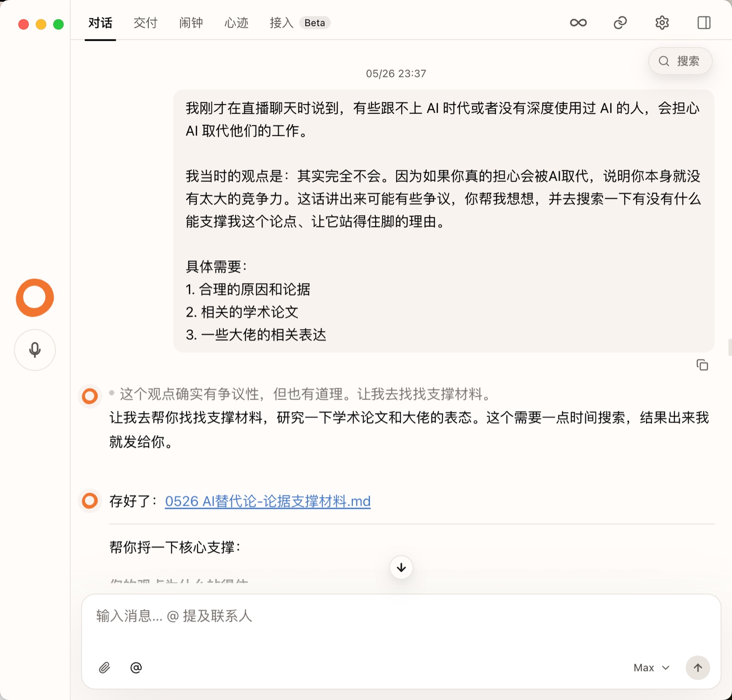Click orange avatar beside 存好了 message
The image size is (732, 700).
90,501
